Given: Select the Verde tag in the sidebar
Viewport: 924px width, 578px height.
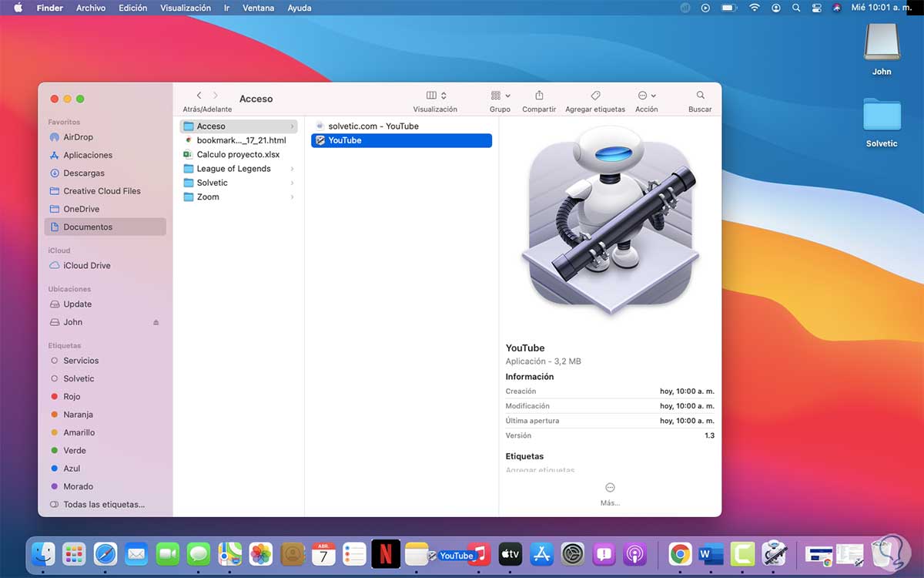Looking at the screenshot, I should pos(105,450).
